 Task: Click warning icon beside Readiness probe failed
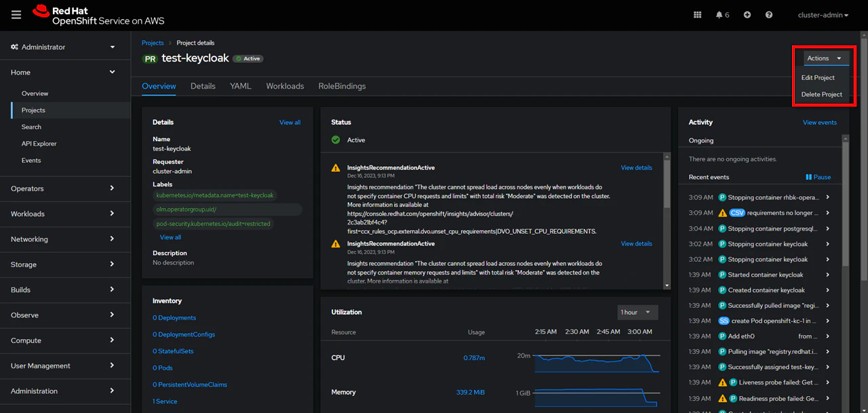(723, 398)
